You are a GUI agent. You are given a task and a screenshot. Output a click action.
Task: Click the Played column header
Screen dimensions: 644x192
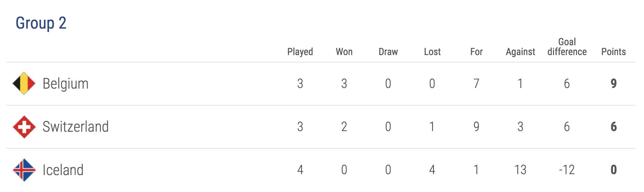coord(300,52)
